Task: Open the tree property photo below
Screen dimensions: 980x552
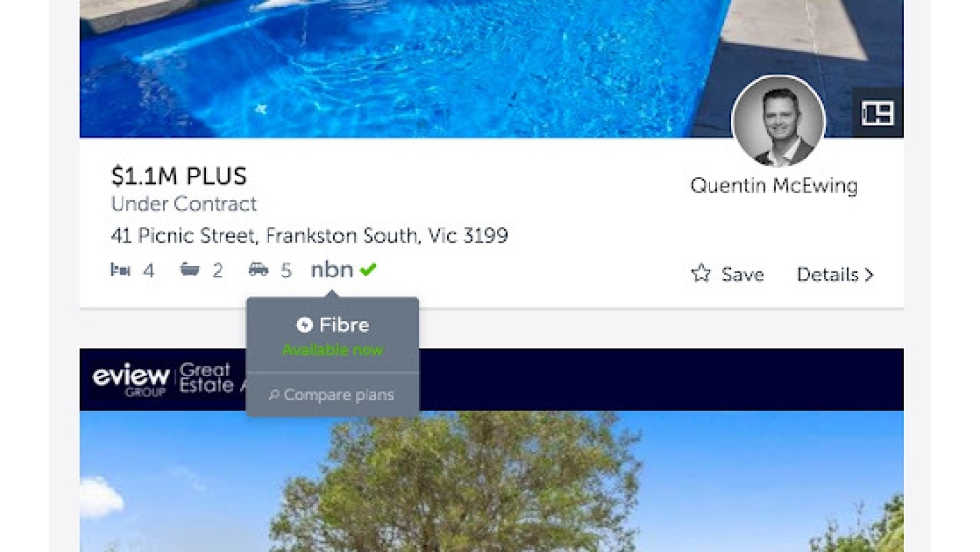Action: tap(491, 481)
